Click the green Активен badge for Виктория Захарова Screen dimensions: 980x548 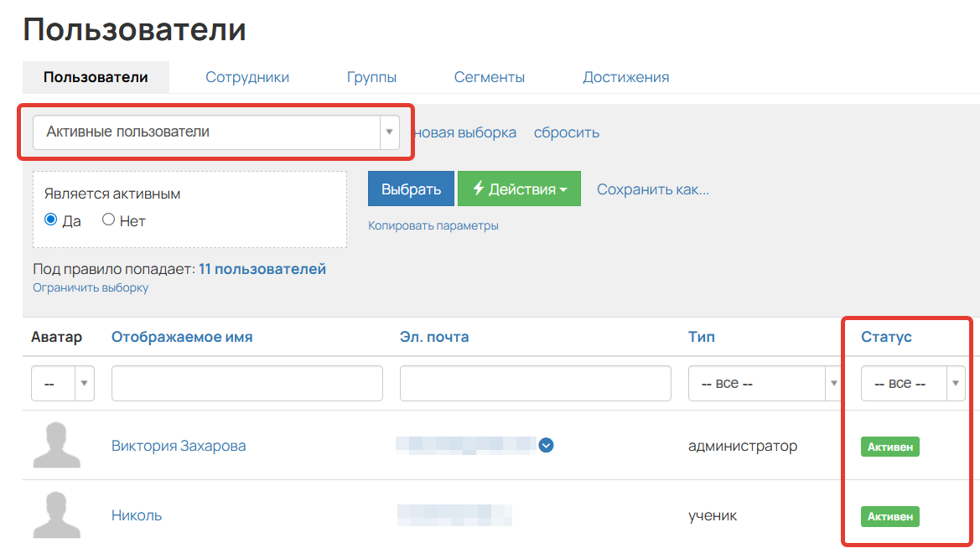click(x=889, y=446)
